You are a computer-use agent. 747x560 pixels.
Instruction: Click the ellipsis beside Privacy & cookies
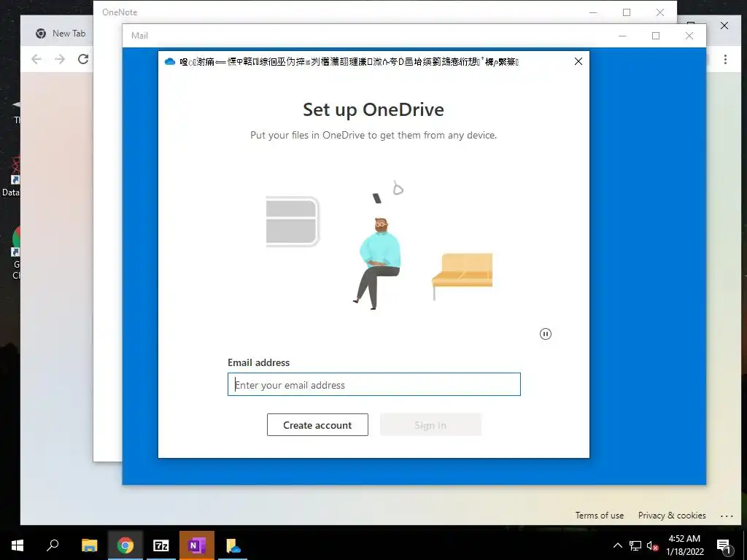point(727,516)
